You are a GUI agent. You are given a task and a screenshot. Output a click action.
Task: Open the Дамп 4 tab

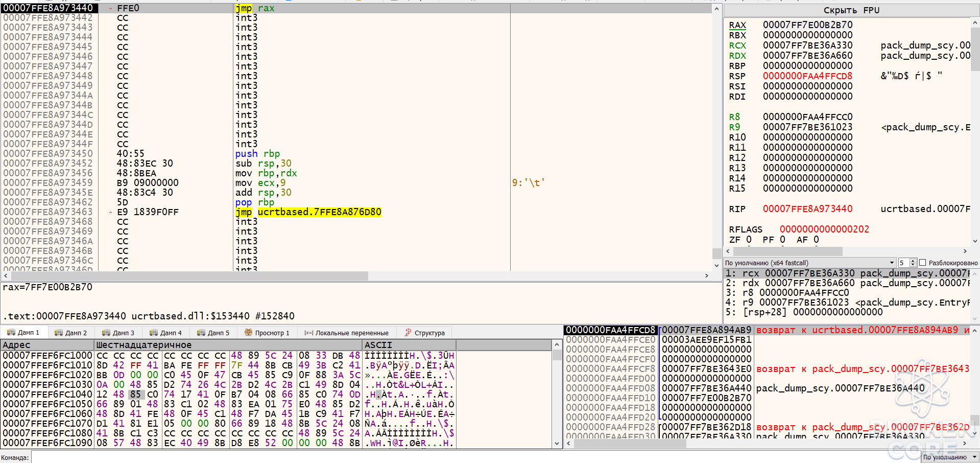point(166,333)
